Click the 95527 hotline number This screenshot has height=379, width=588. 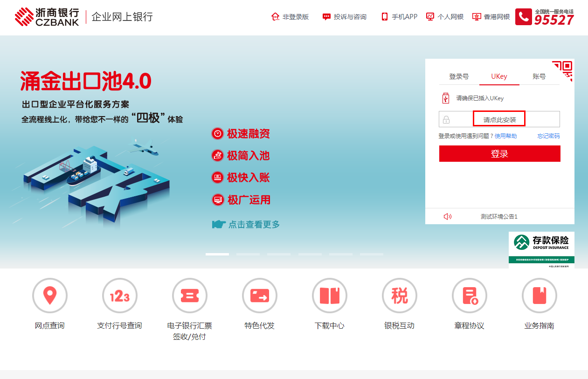coord(554,20)
